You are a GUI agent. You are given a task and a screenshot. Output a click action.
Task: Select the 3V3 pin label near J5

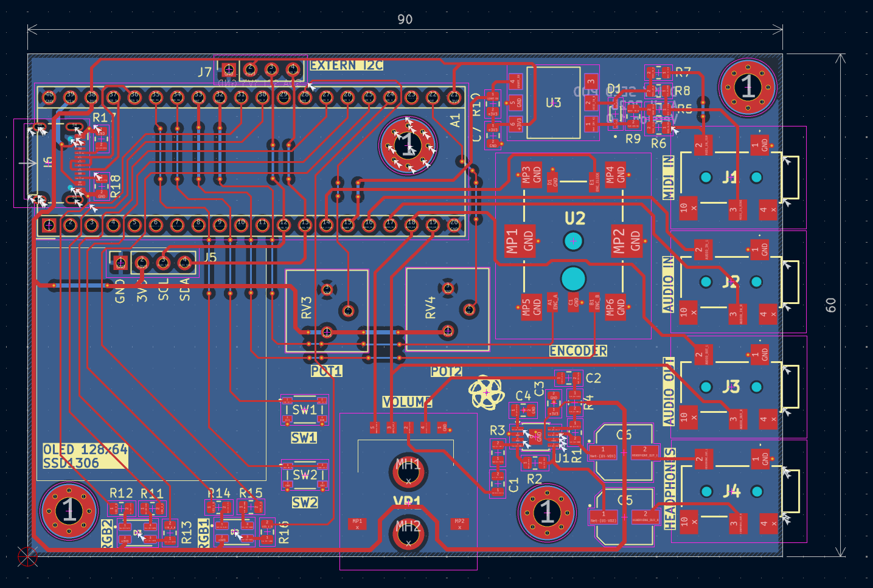click(142, 291)
